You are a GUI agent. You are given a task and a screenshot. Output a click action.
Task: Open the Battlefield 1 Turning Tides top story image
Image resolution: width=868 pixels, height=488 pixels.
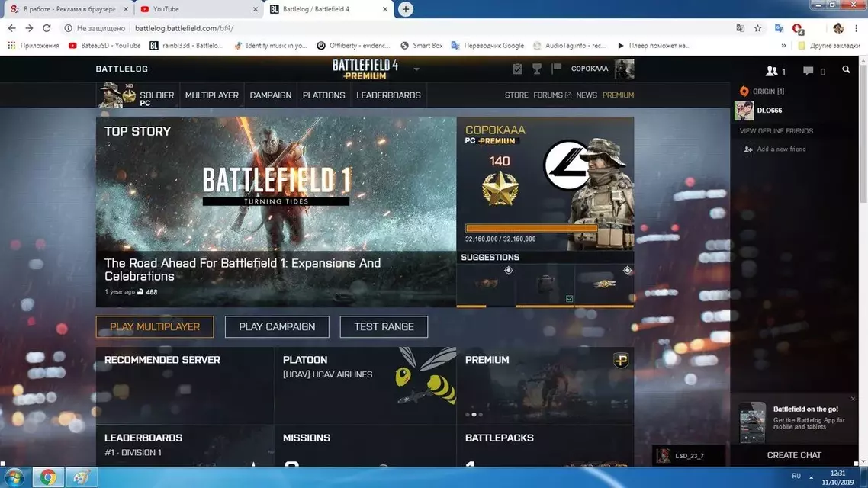coord(276,185)
